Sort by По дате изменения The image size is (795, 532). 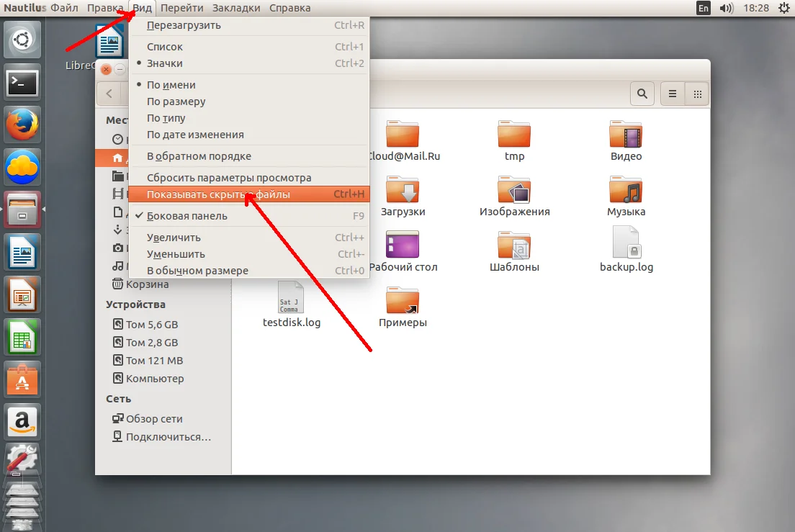pyautogui.click(x=249, y=135)
